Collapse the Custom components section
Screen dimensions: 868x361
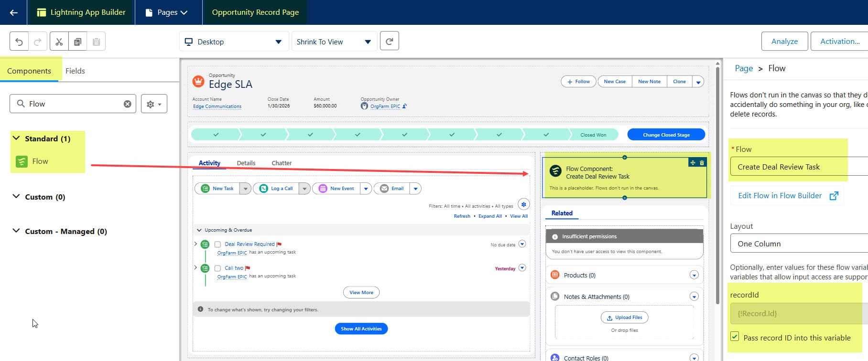click(16, 196)
